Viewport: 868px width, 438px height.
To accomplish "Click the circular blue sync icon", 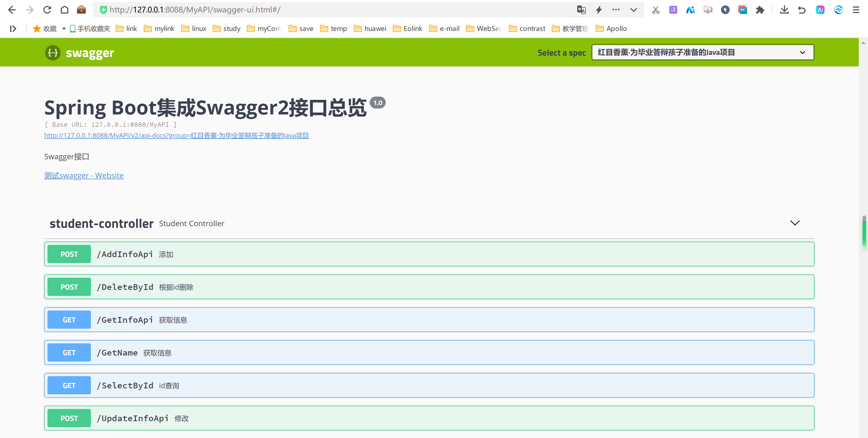I will tap(838, 10).
